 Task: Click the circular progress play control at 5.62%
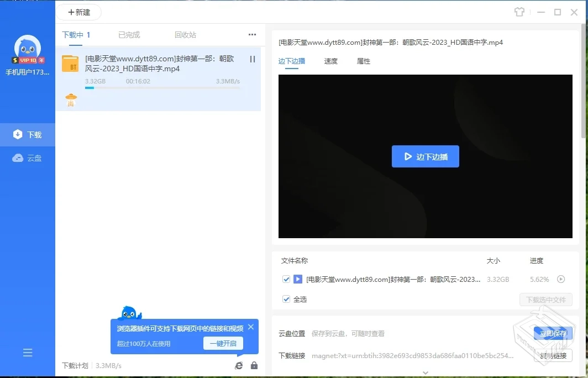coord(561,279)
